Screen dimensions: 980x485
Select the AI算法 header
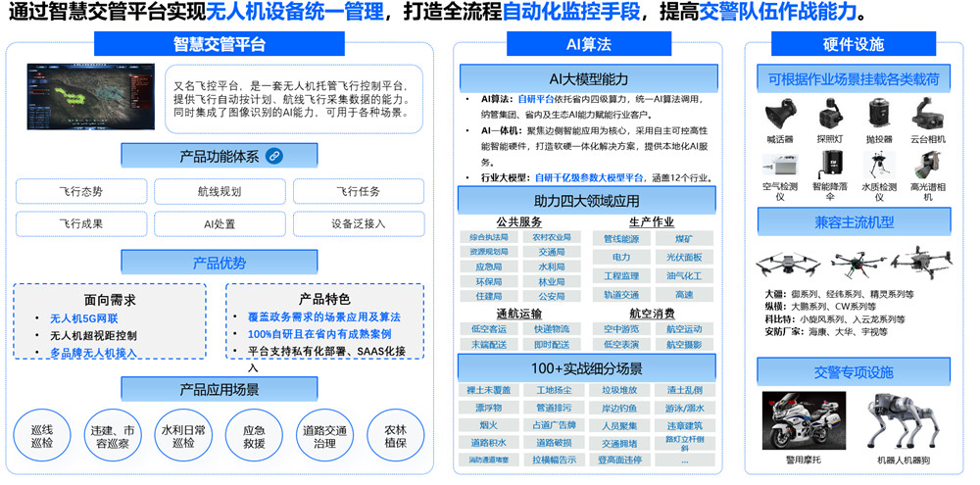coord(589,44)
